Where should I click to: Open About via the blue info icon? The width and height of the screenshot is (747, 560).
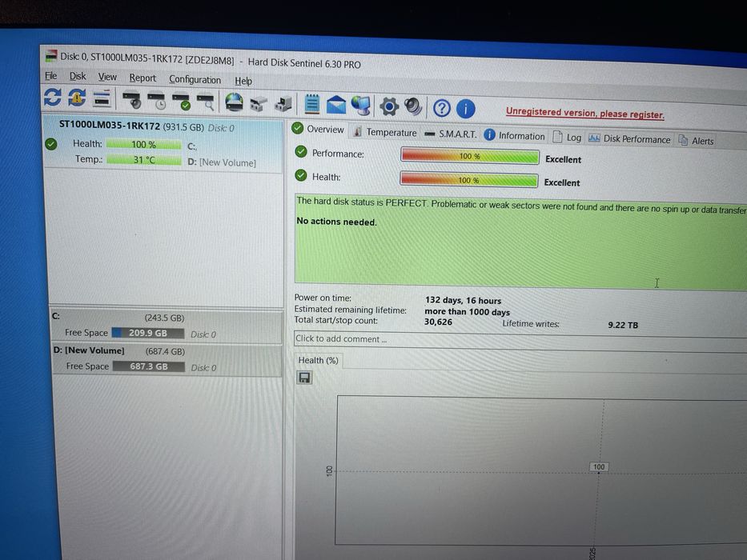pyautogui.click(x=465, y=109)
